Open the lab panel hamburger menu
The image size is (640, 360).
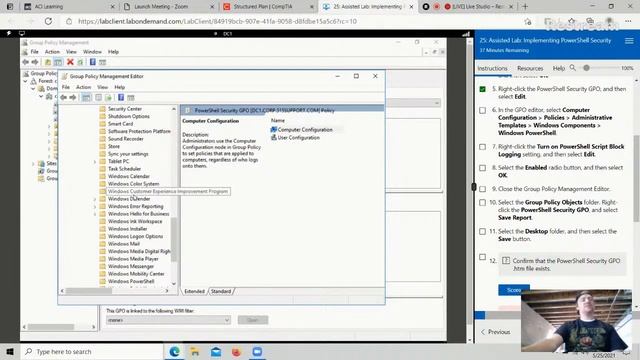click(629, 41)
